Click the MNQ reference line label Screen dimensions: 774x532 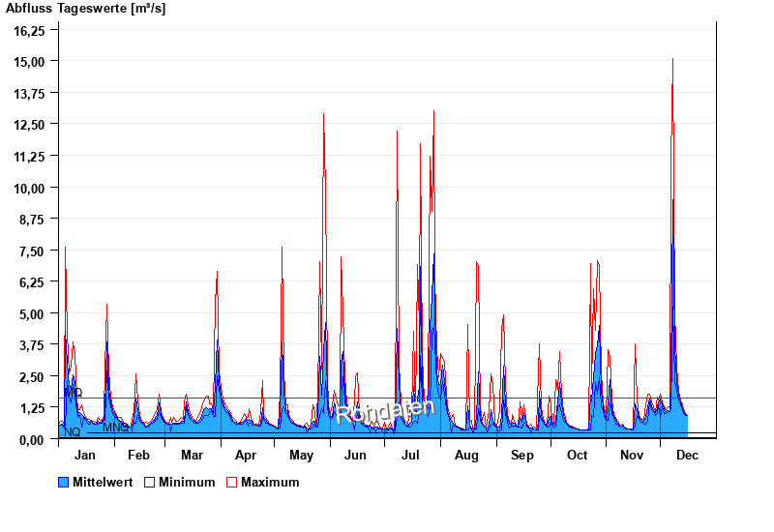115,428
